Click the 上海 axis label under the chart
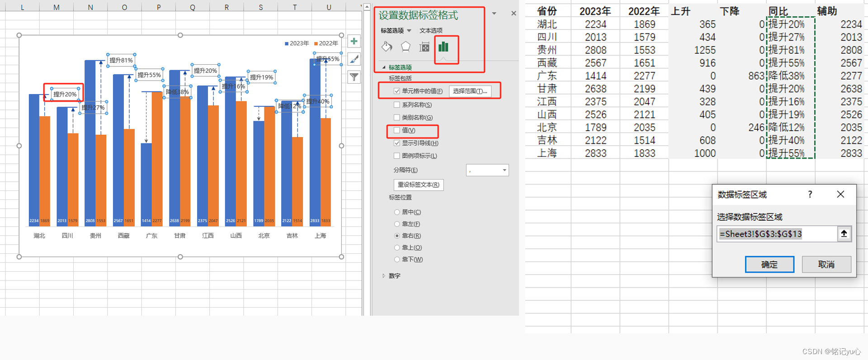This screenshot has width=868, height=360. point(320,236)
